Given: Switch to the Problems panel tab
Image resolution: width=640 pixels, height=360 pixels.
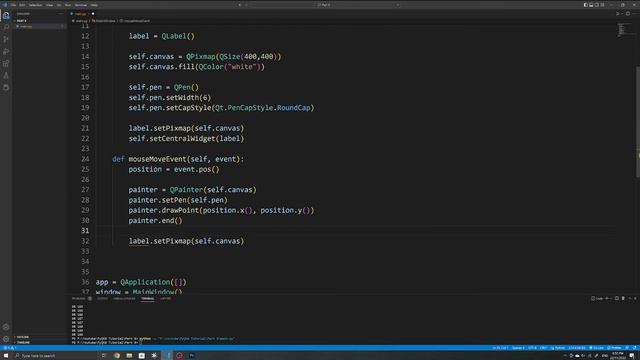Looking at the screenshot, I should [x=79, y=298].
